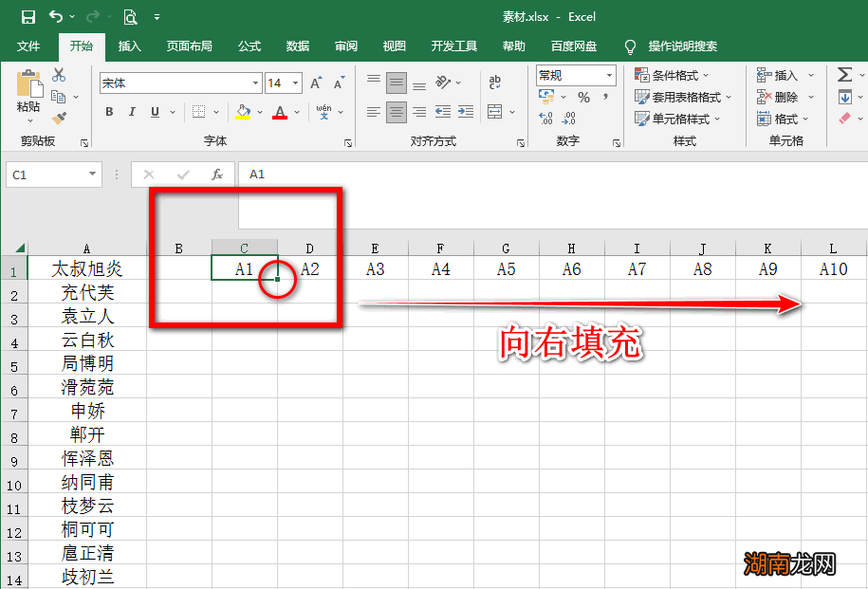Click the Increase Font Size icon

coord(316,83)
